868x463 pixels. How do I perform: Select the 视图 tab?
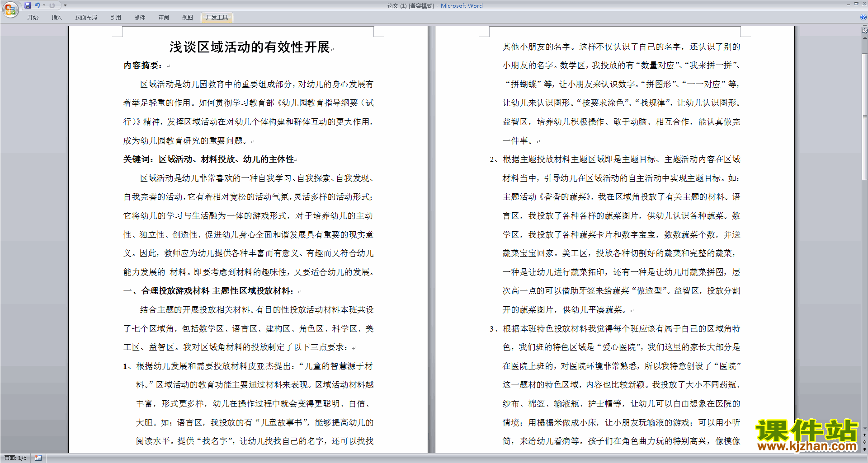188,18
